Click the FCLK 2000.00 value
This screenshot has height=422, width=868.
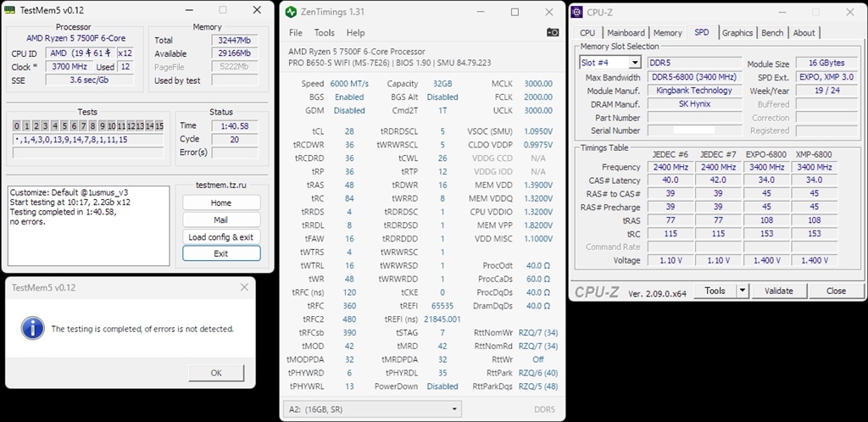(x=538, y=97)
